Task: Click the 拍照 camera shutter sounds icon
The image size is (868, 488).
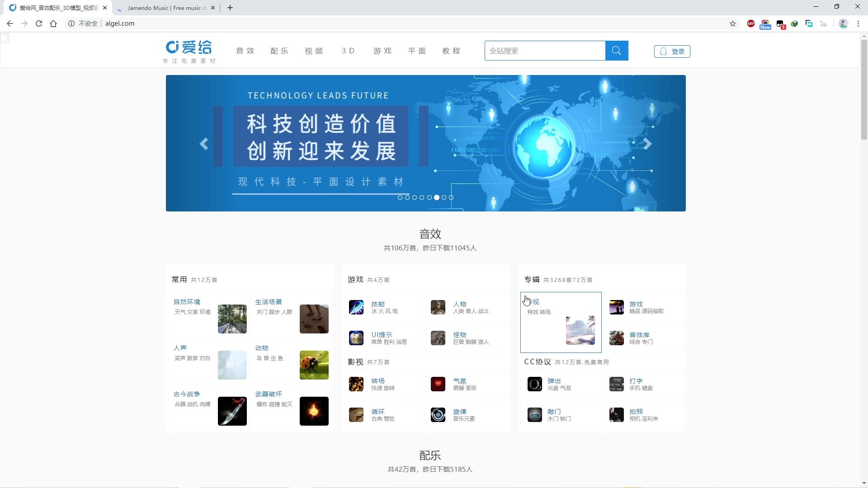Action: click(616, 415)
